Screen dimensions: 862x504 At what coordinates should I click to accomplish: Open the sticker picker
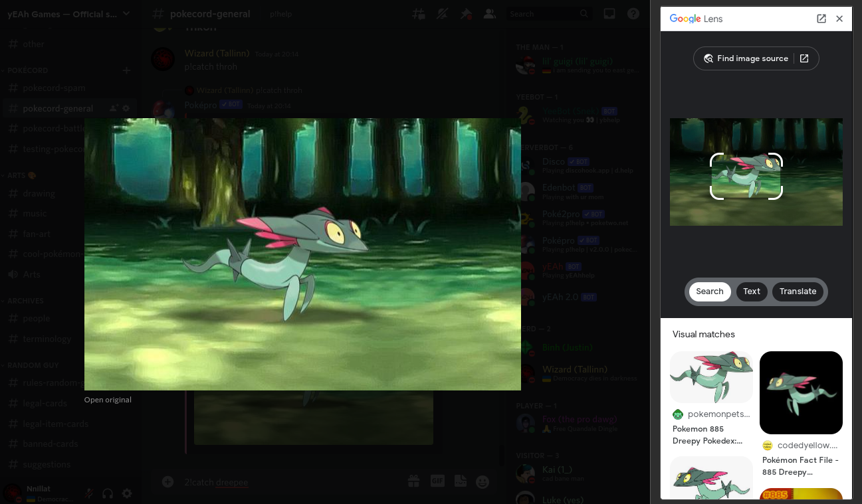pyautogui.click(x=460, y=481)
